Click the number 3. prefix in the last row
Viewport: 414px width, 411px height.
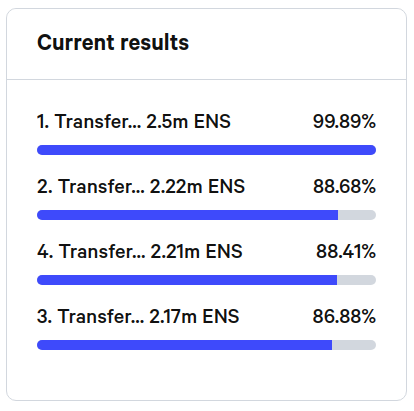click(x=45, y=316)
